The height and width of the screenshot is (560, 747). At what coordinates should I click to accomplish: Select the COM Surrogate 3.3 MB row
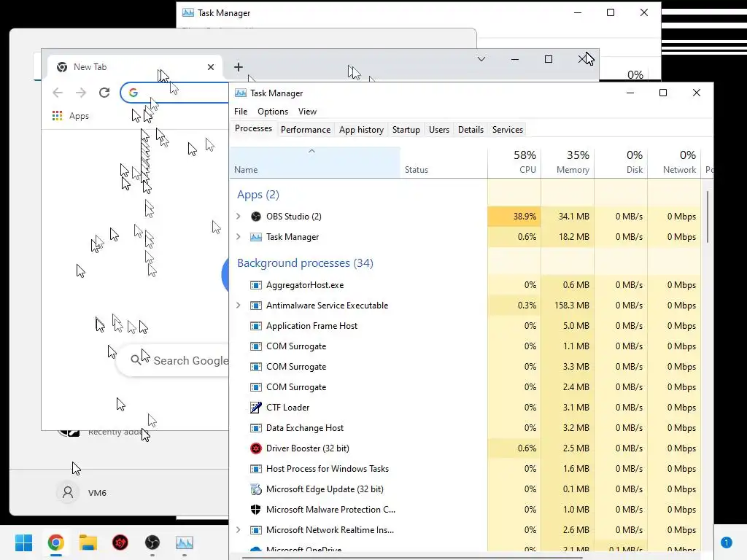pyautogui.click(x=465, y=367)
